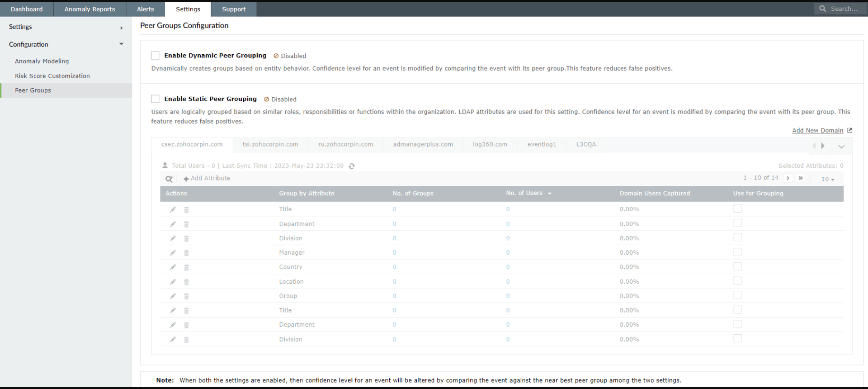Switch to the Anomaly Reports tab

click(90, 9)
